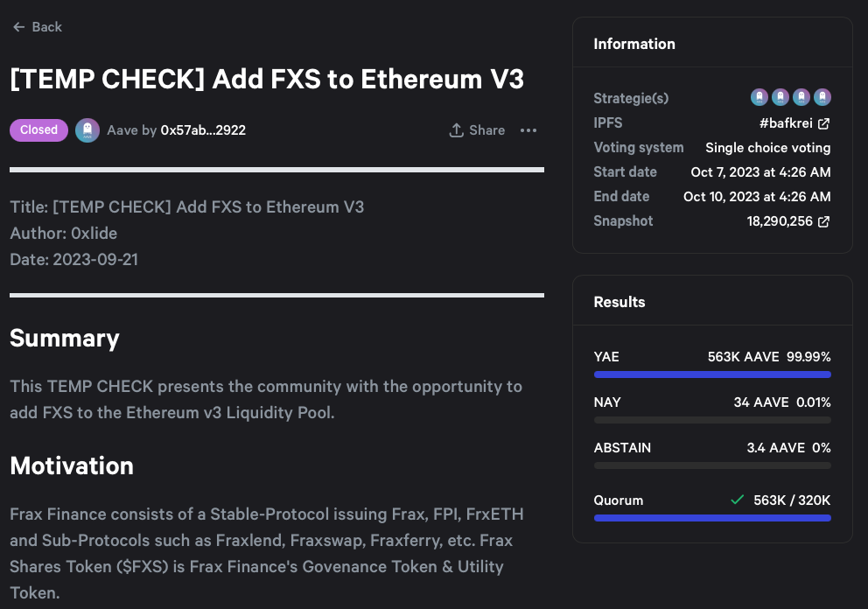The width and height of the screenshot is (868, 609).
Task: Click the Share upload icon
Action: click(x=456, y=130)
